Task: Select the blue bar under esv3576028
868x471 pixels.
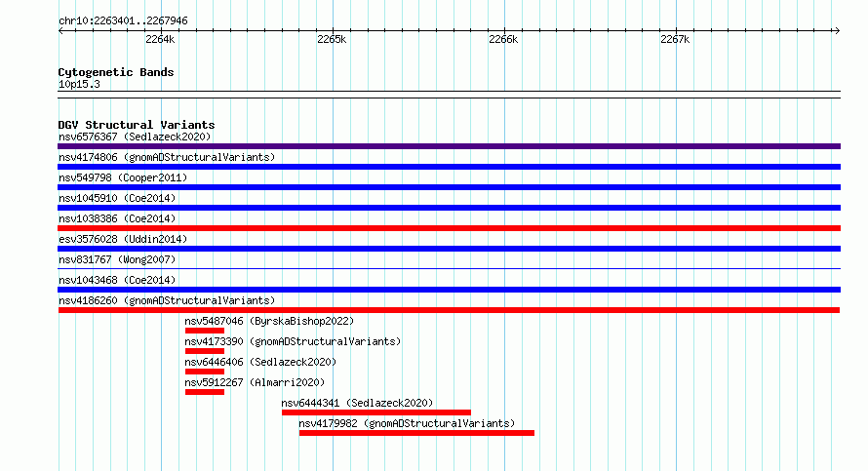Action: [449, 249]
